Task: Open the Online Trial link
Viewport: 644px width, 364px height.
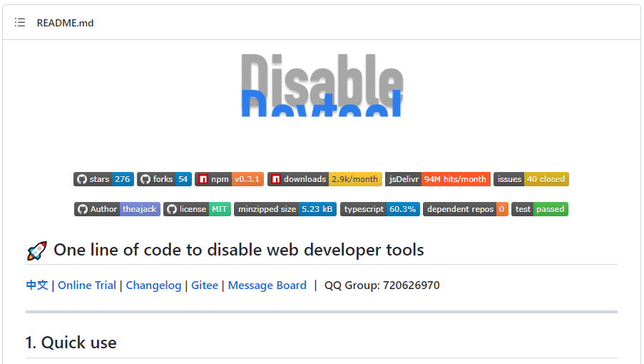Action: tap(87, 285)
